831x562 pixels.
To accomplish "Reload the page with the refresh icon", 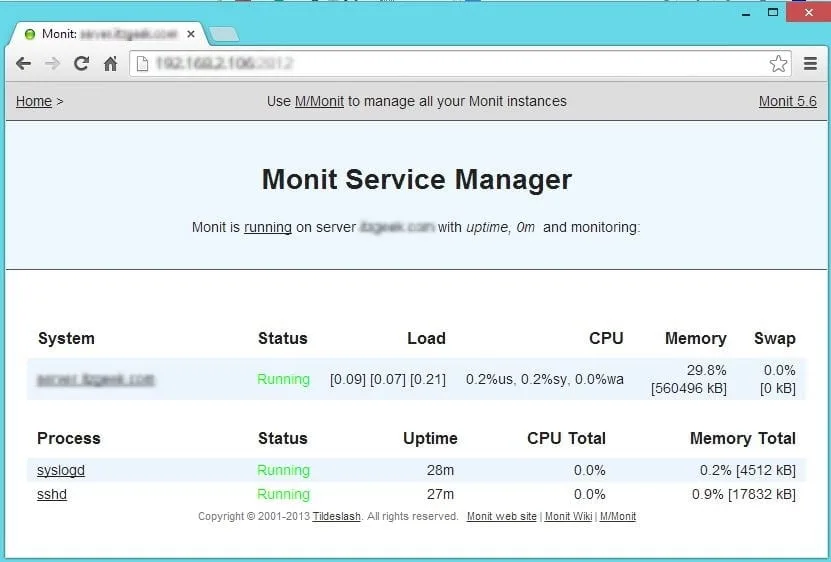I will click(x=81, y=64).
